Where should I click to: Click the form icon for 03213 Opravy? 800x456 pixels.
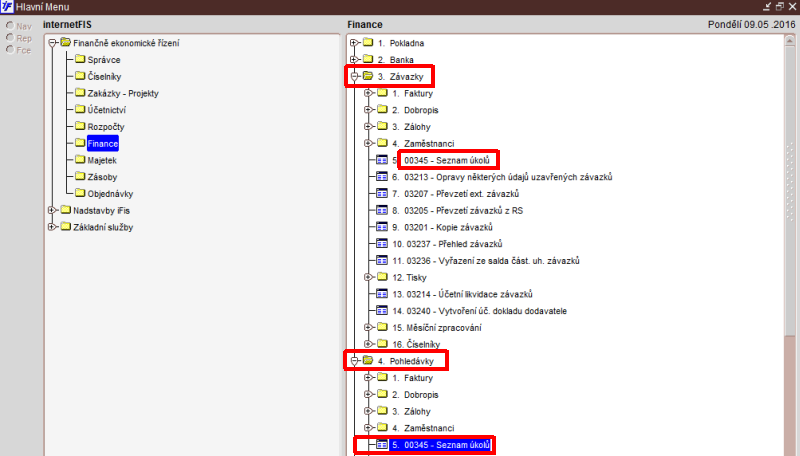point(382,176)
